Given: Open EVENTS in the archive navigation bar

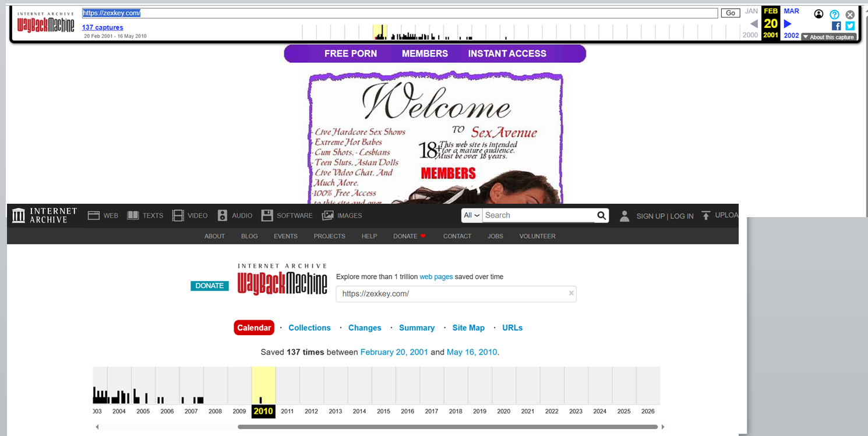Looking at the screenshot, I should pos(285,236).
